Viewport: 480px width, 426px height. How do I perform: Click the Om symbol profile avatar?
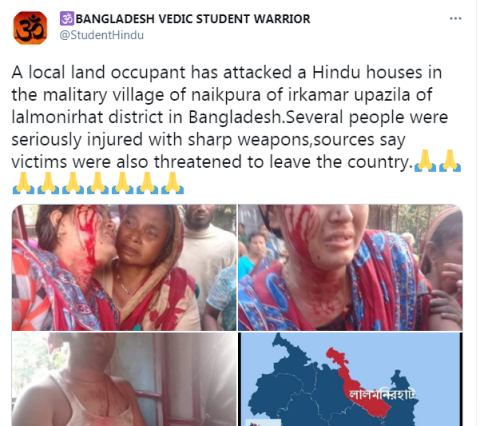30,28
